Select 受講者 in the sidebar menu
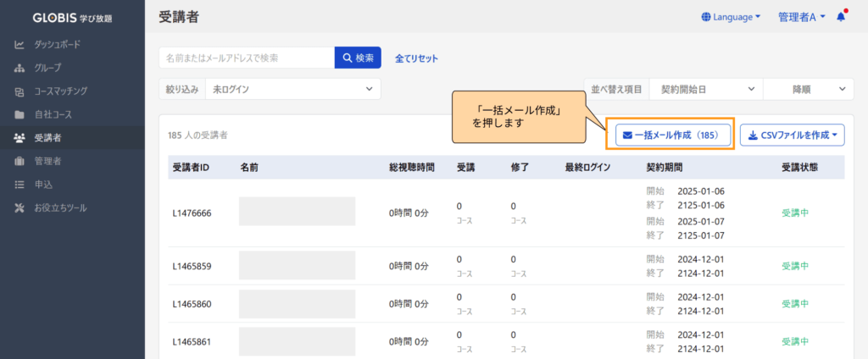Viewport: 868px width, 359px height. click(x=47, y=137)
